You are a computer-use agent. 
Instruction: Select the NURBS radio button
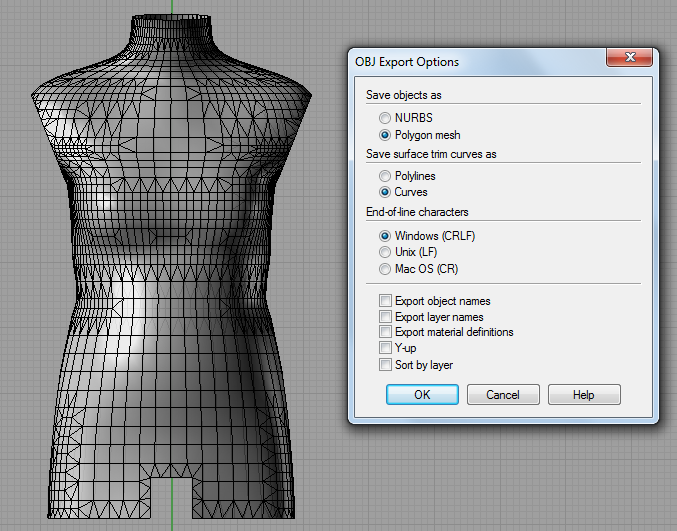tap(385, 118)
